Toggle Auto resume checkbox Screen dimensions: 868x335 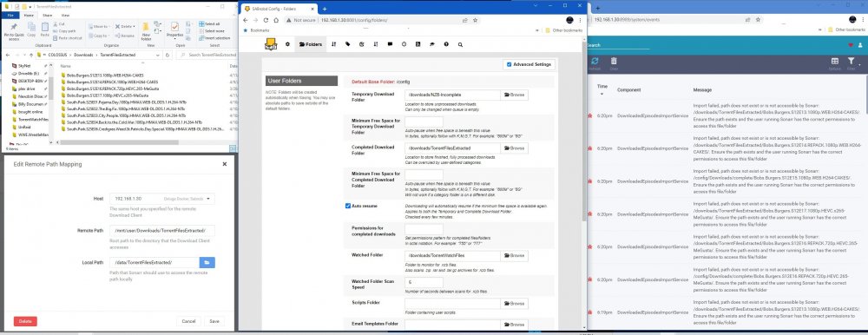(348, 206)
